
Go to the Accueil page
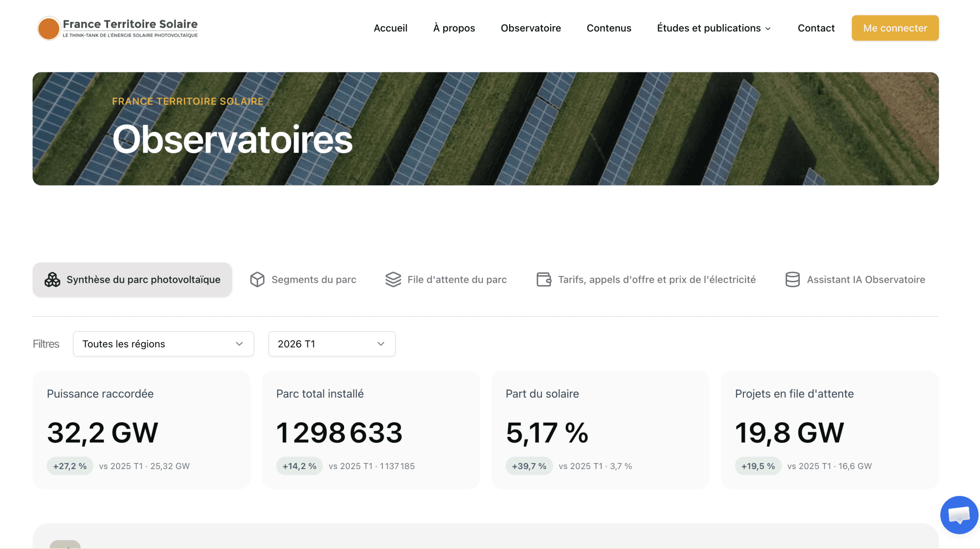pos(390,28)
